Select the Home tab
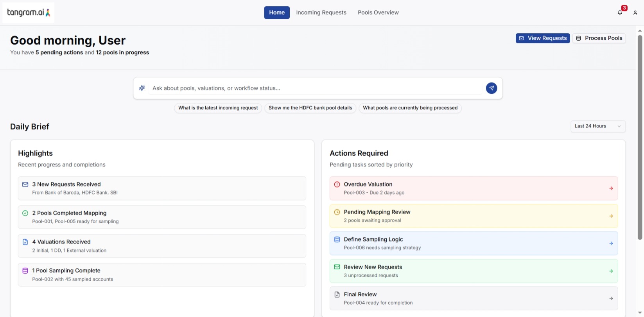Viewport: 644px width, 317px height. point(277,13)
